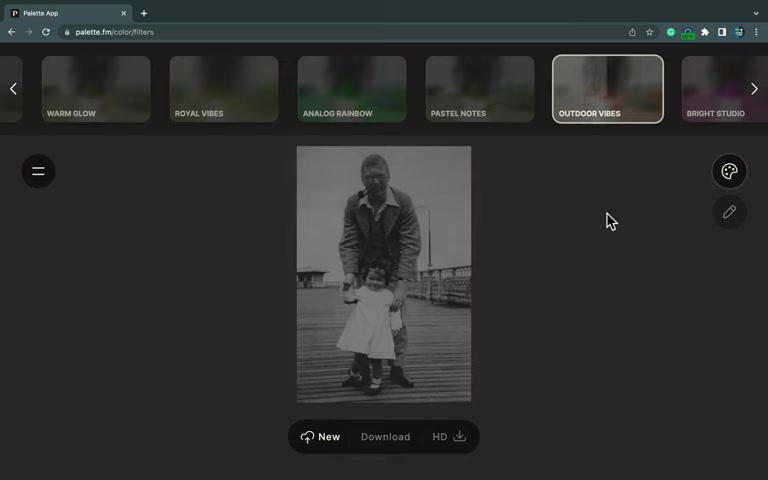The width and height of the screenshot is (768, 480).
Task: Open Chrome's three-dot menu
Action: [x=756, y=32]
